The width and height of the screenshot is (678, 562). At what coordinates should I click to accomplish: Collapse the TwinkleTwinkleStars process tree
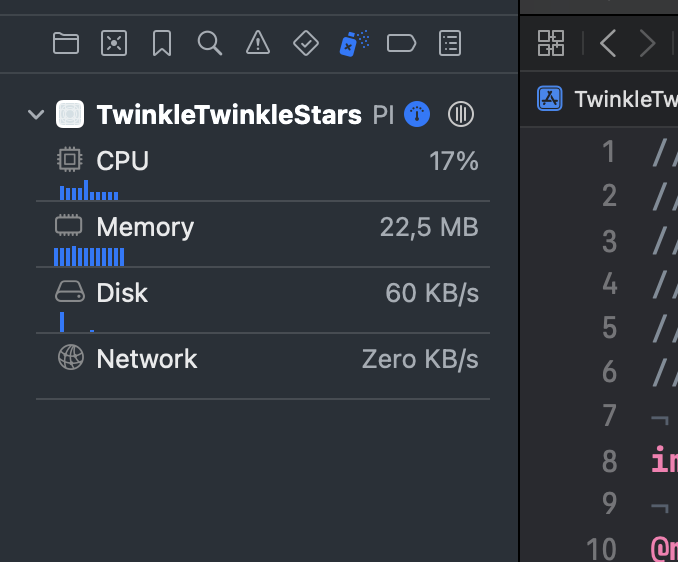37,115
